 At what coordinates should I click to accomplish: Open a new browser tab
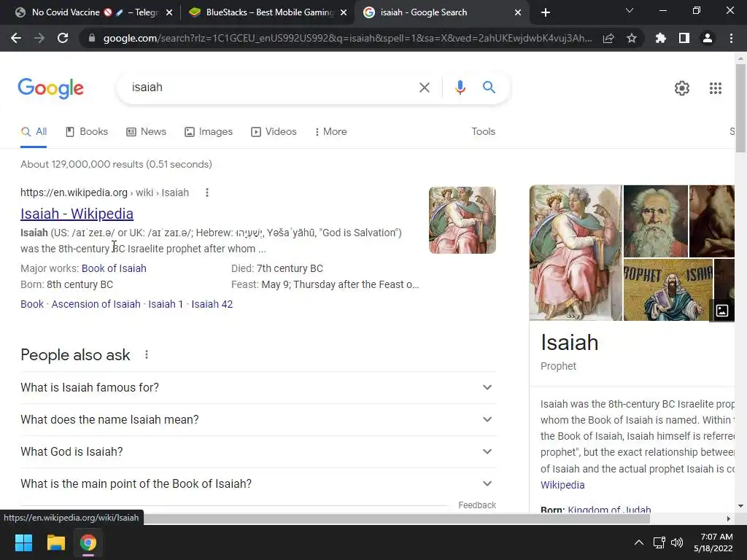[x=546, y=12]
